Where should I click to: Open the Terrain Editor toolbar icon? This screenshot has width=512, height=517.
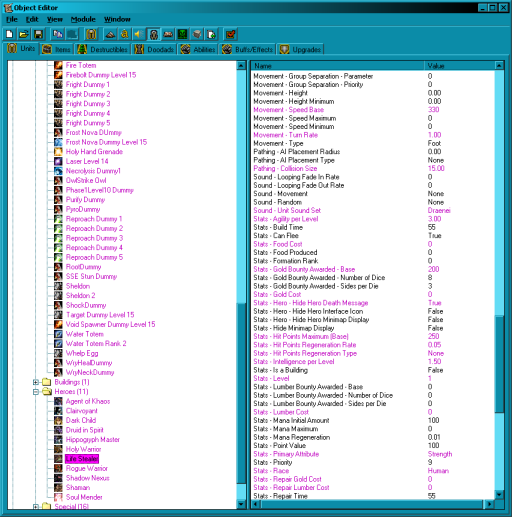point(110,34)
